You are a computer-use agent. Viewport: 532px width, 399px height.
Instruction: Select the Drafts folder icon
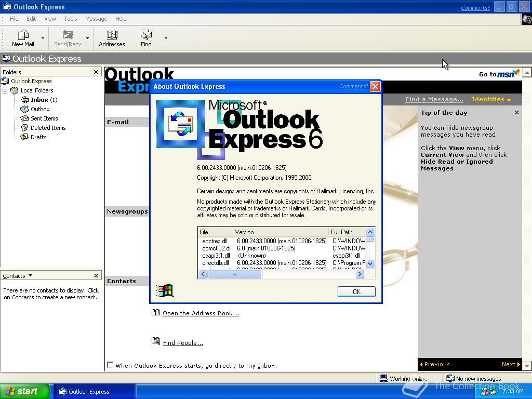(x=25, y=137)
